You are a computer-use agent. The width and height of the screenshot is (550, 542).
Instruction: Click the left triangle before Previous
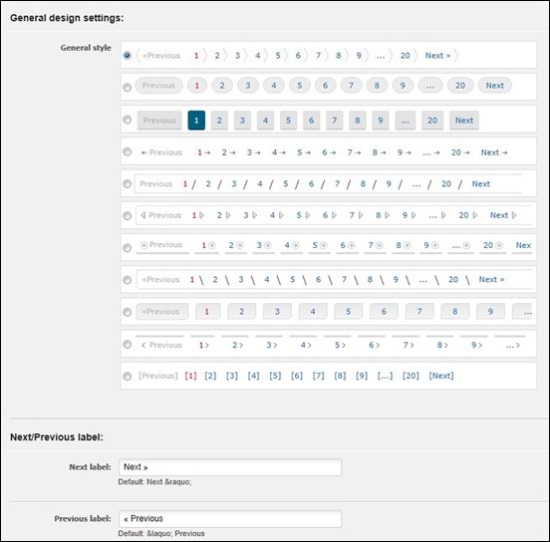coord(143,215)
